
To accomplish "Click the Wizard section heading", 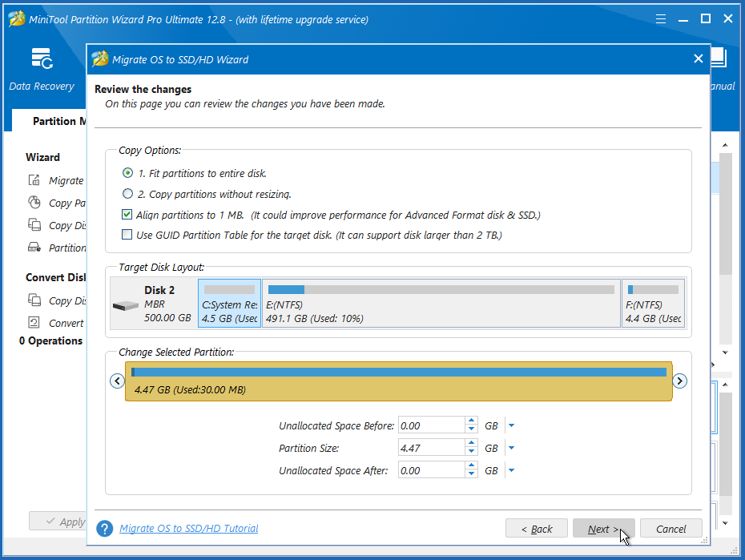I will 42,157.
